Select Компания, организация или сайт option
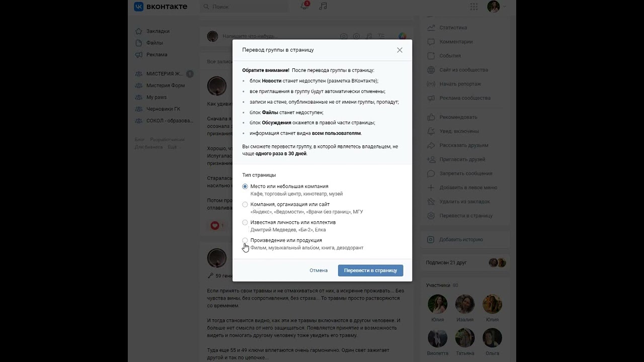 (245, 205)
